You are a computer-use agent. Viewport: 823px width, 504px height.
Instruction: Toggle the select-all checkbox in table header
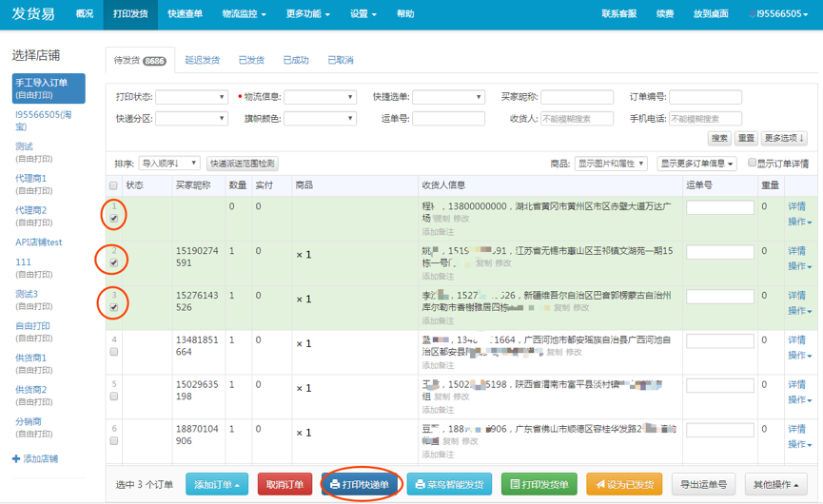coord(113,185)
